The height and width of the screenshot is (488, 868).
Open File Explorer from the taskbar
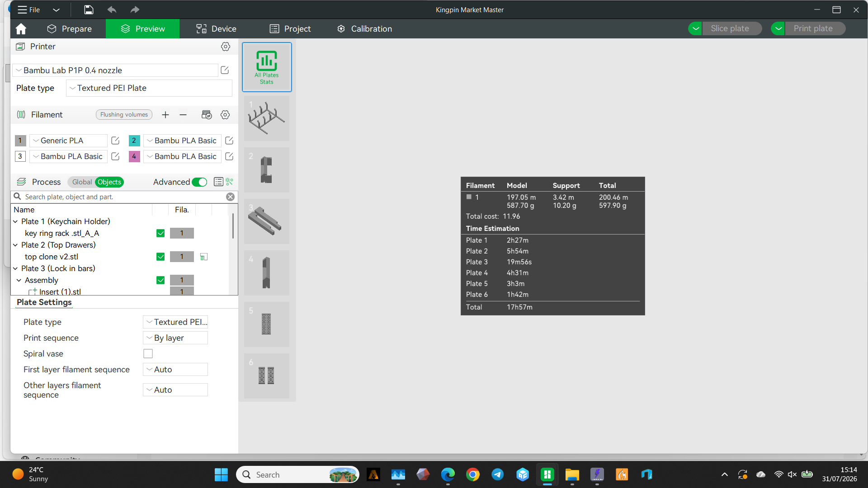pyautogui.click(x=572, y=474)
